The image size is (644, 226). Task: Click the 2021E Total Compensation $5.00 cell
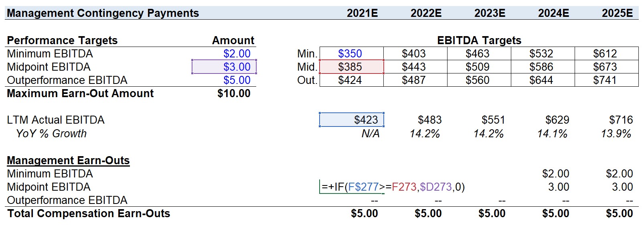coord(364,213)
